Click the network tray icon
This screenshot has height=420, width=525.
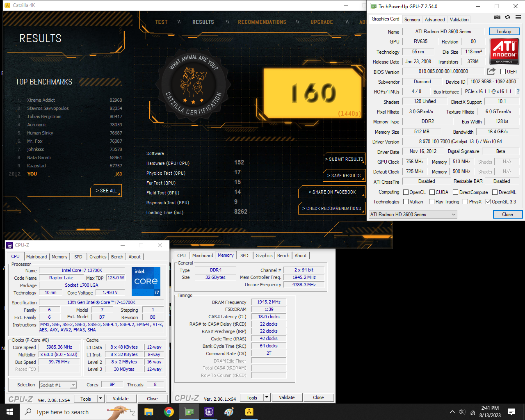coord(473,412)
